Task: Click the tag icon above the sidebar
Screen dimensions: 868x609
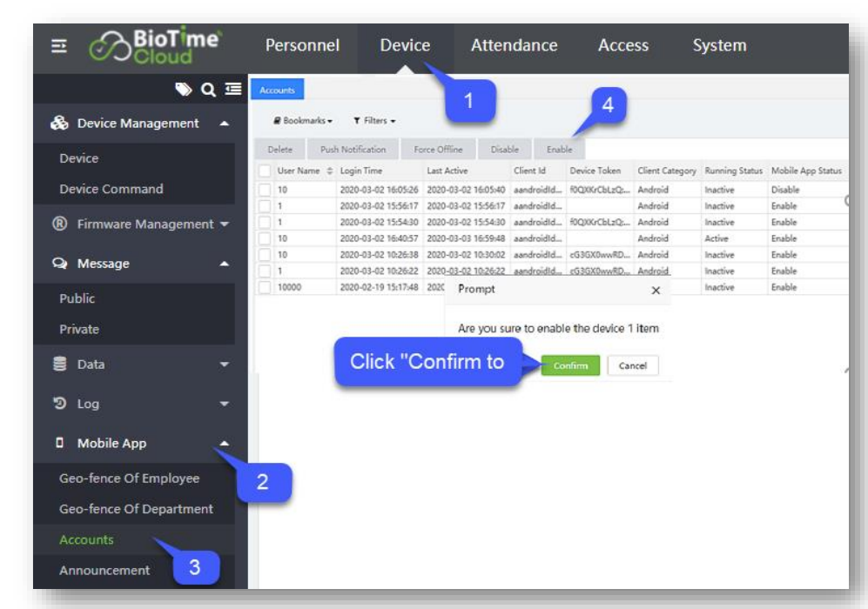Action: pos(184,89)
